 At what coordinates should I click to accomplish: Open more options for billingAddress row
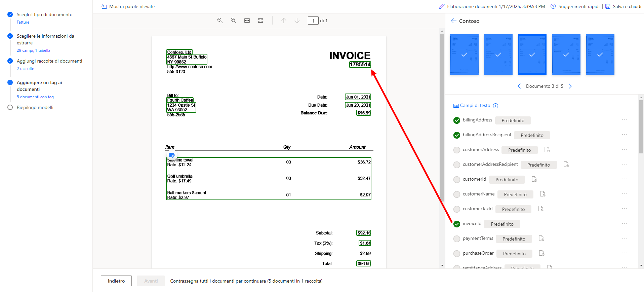(625, 120)
